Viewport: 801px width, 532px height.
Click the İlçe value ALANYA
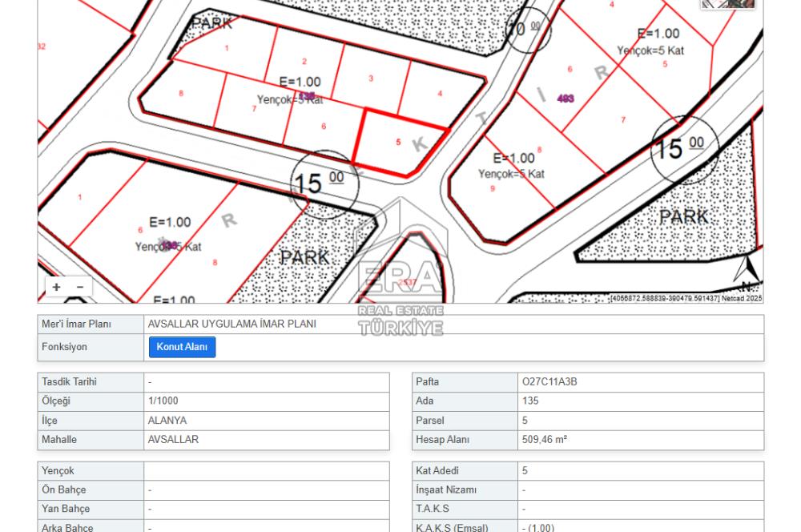tap(167, 421)
